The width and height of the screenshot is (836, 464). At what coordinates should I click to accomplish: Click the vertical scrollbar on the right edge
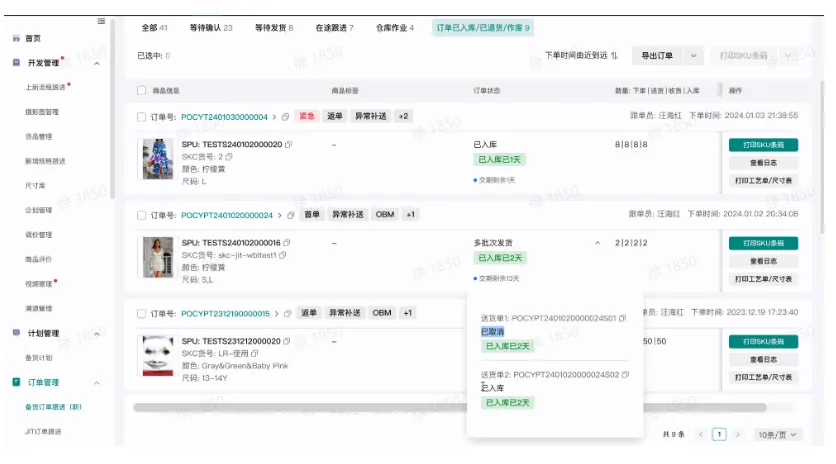[822, 157]
